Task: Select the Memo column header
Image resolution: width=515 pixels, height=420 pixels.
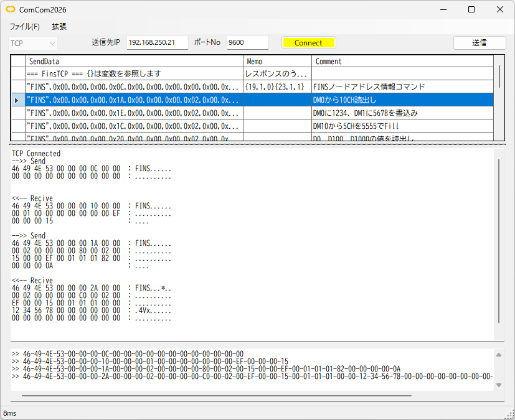Action: pos(277,62)
